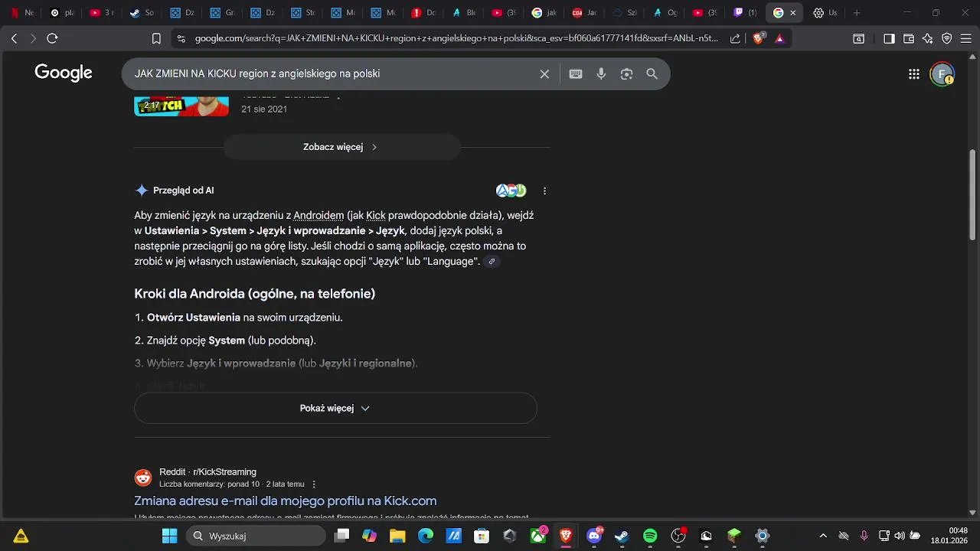This screenshot has height=551, width=980.
Task: Open Microsoft Edge from the taskbar
Action: 426,536
